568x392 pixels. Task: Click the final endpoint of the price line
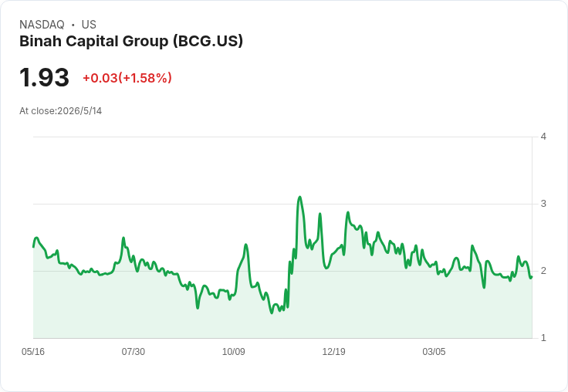point(532,277)
